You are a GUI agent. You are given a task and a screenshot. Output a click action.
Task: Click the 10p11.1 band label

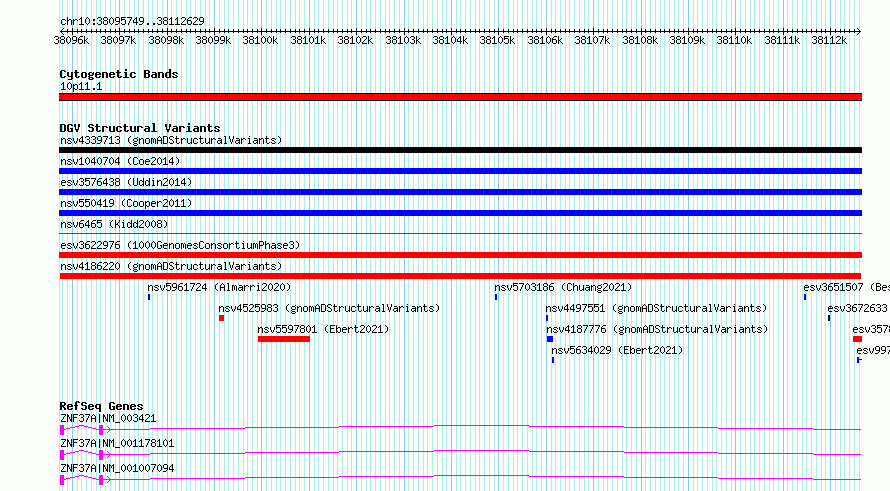81,86
